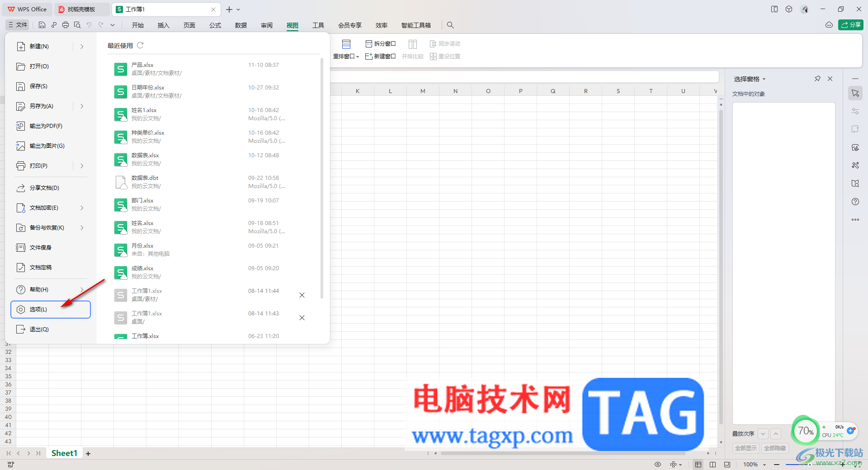This screenshot has width=868, height=470.
Task: Open the Data (数据) ribbon tab
Action: (241, 25)
